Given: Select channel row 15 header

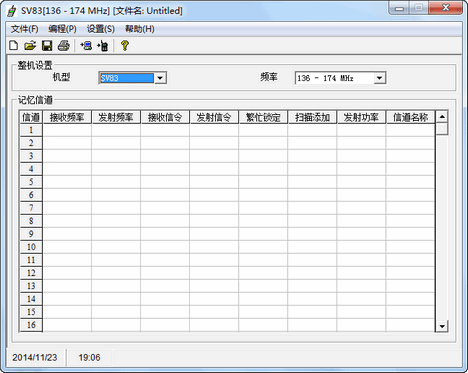Looking at the screenshot, I should [x=31, y=312].
